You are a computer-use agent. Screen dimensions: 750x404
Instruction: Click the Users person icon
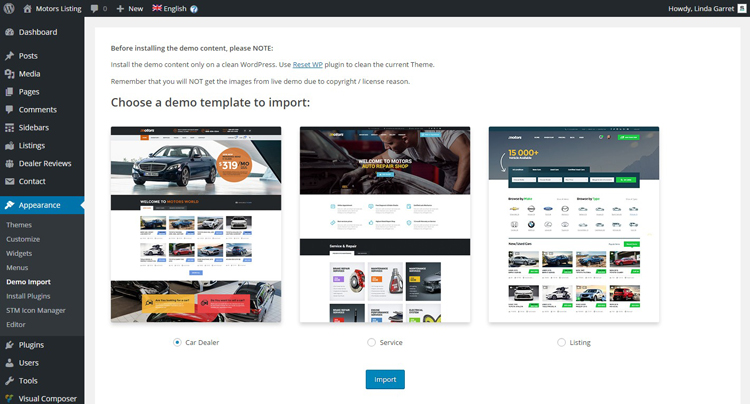(x=10, y=363)
